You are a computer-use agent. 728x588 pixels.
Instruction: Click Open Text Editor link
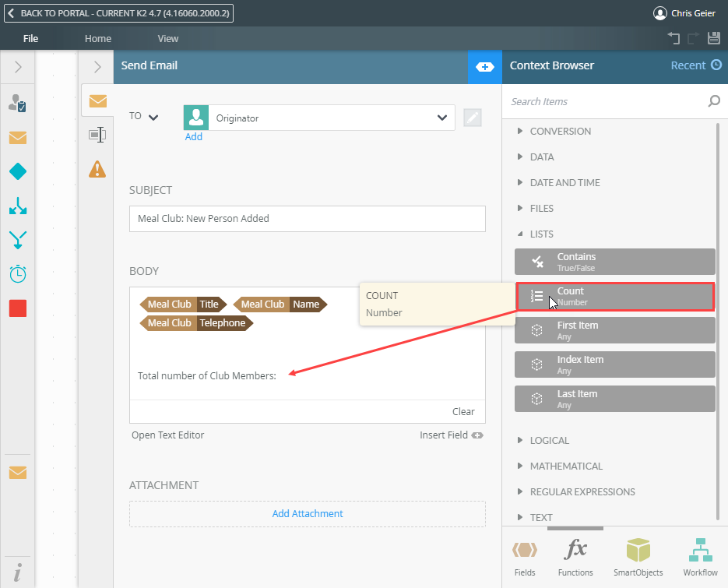[x=167, y=435]
